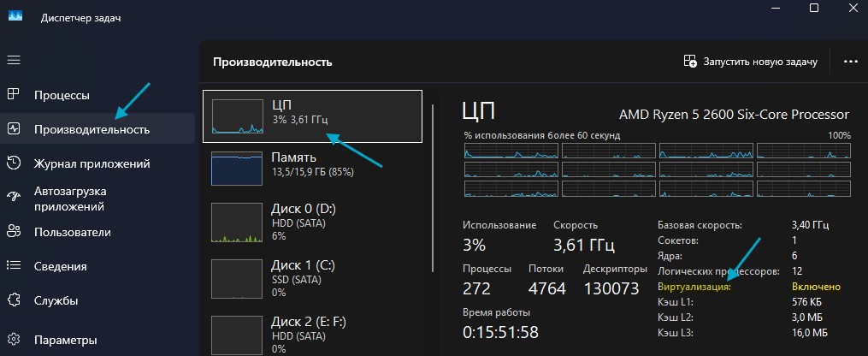Image resolution: width=868 pixels, height=356 pixels.
Task: Click the Сокетов value 1
Action: click(794, 240)
